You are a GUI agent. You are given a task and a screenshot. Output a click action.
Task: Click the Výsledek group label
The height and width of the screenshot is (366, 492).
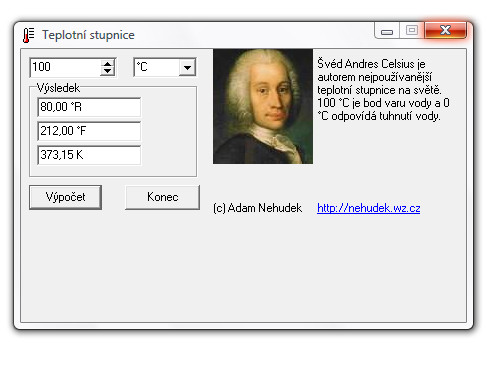(x=58, y=88)
